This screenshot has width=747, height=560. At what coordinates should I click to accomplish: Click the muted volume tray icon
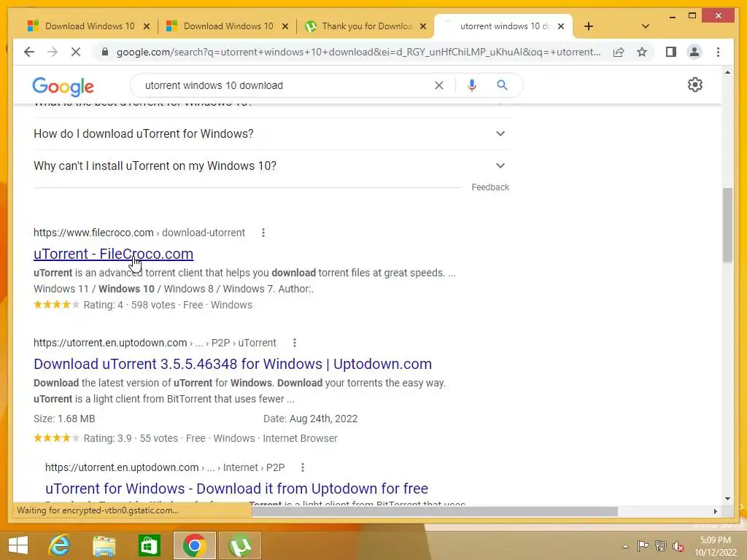pyautogui.click(x=678, y=546)
